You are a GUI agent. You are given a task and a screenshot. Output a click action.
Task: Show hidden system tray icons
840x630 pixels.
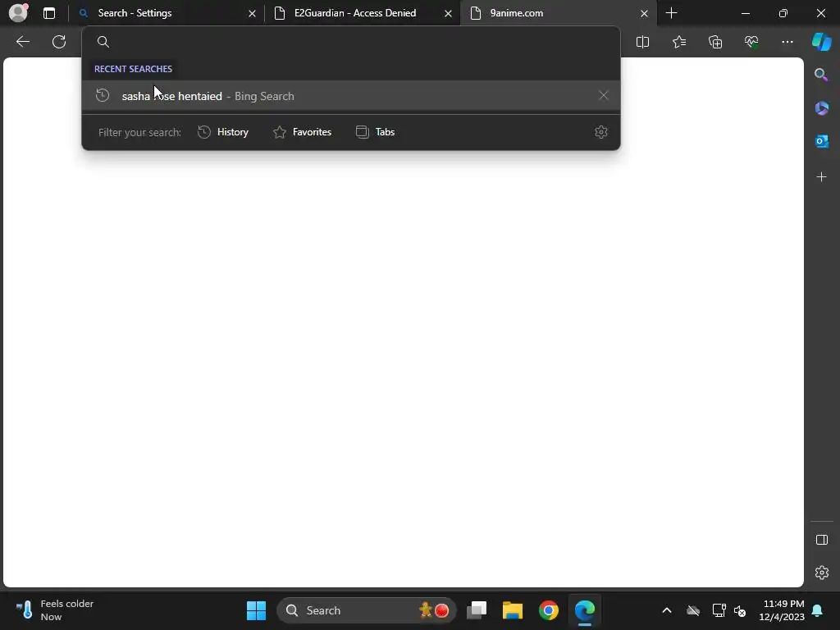[x=666, y=610]
